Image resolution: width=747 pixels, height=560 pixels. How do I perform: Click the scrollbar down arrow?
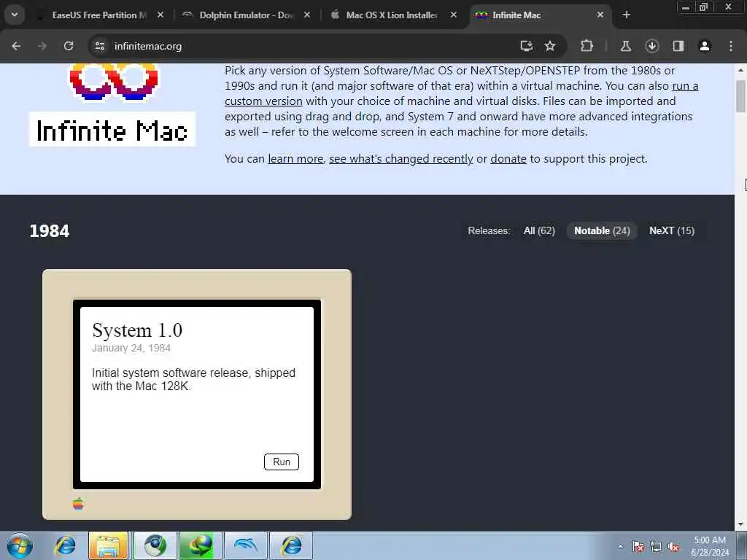740,524
